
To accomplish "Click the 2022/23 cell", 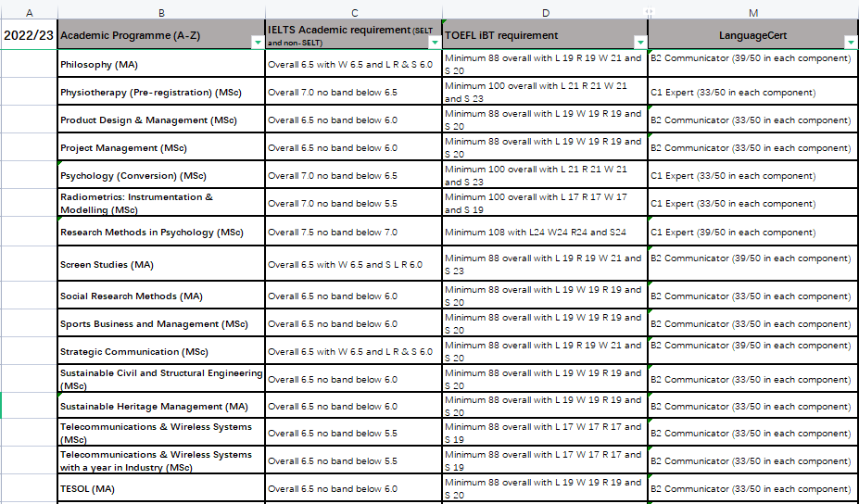I will (x=29, y=35).
